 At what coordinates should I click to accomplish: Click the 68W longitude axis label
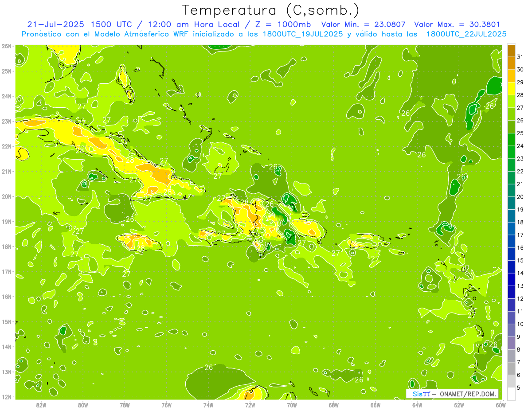[x=334, y=405]
